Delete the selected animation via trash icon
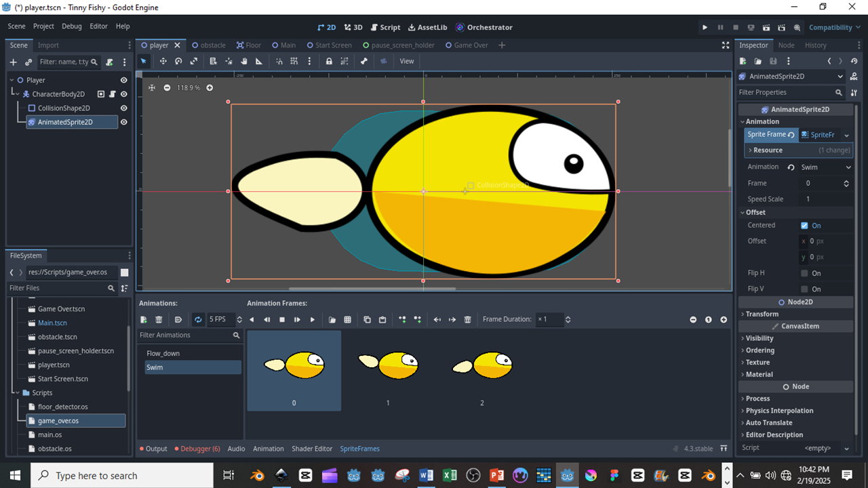Screen dimensions: 868x488 point(159,319)
